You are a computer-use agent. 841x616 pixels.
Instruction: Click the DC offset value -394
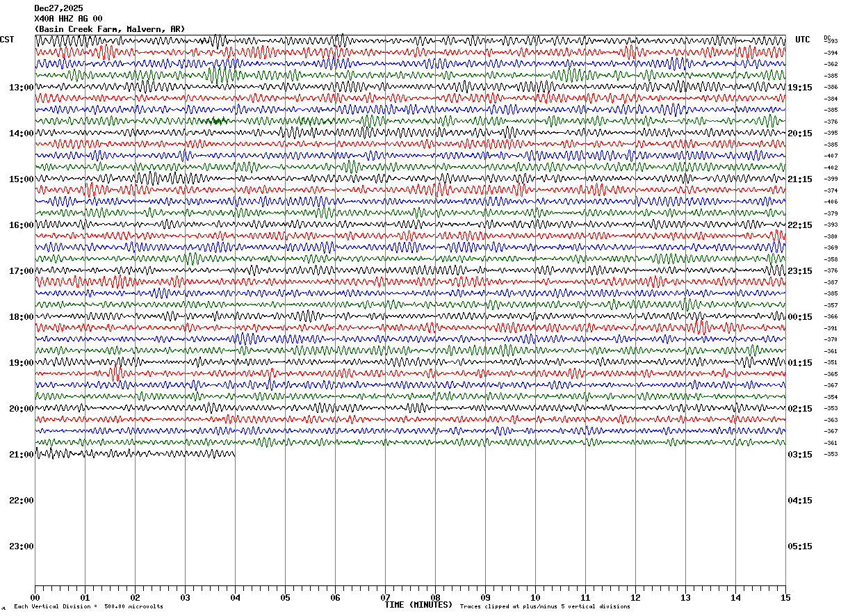coord(831,53)
